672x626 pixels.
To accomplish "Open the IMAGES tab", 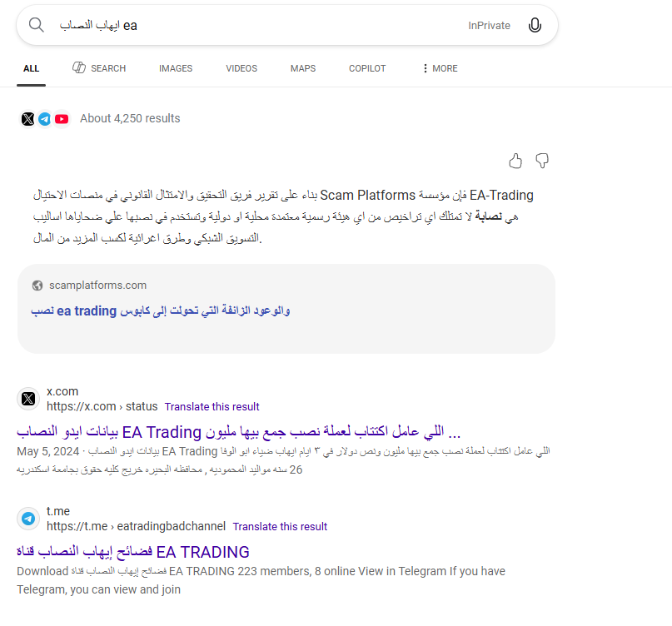I will pyautogui.click(x=176, y=68).
